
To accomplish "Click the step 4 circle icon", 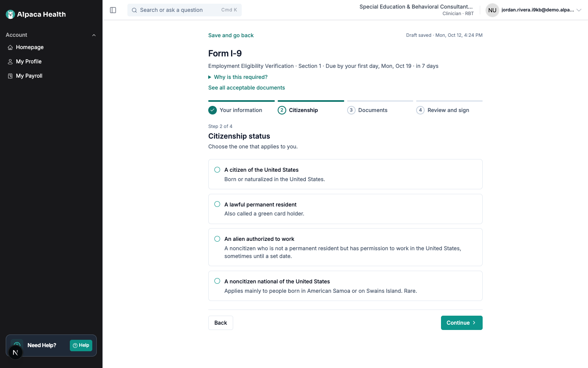I will click(420, 110).
